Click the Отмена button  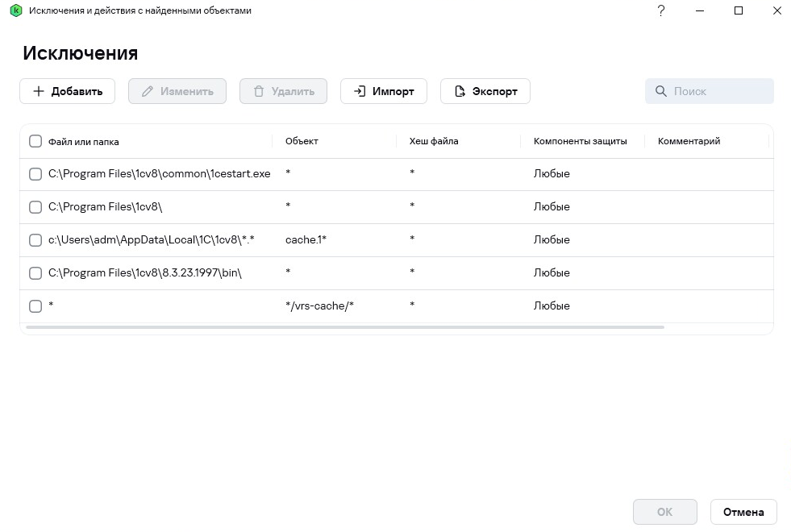click(x=743, y=512)
